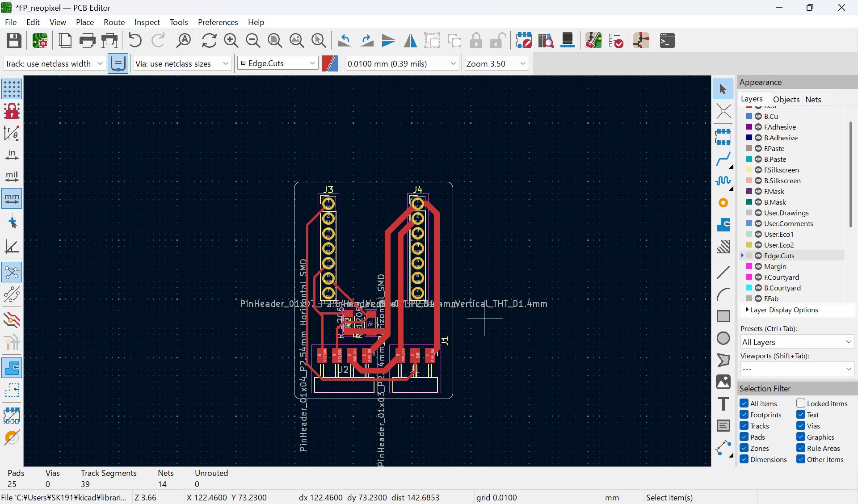Open the Track width dropdown
Viewport: 858px width, 504px height.
point(55,63)
